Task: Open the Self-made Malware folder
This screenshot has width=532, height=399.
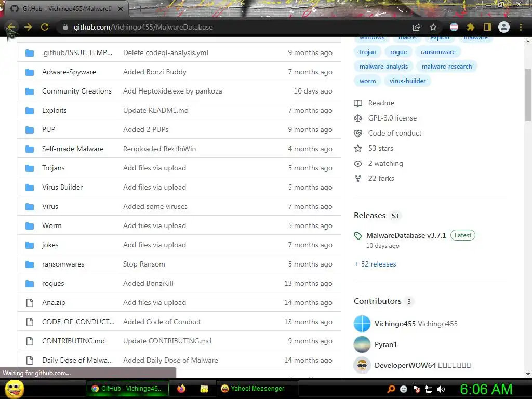Action: (73, 149)
